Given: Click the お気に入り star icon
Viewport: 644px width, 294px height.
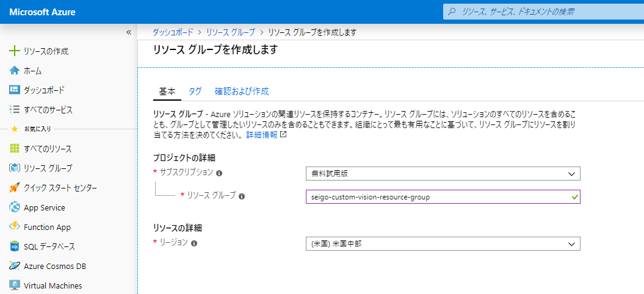Looking at the screenshot, I should tap(15, 129).
